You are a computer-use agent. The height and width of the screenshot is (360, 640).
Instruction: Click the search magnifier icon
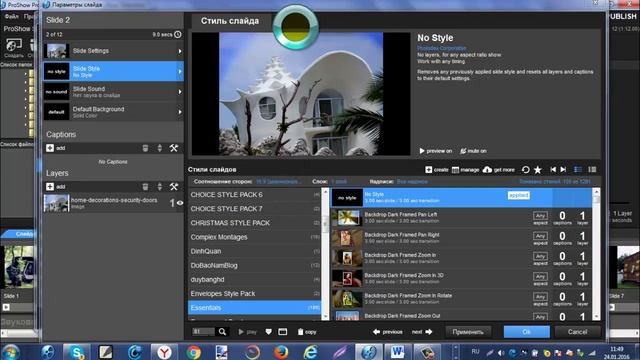pyautogui.click(x=222, y=332)
